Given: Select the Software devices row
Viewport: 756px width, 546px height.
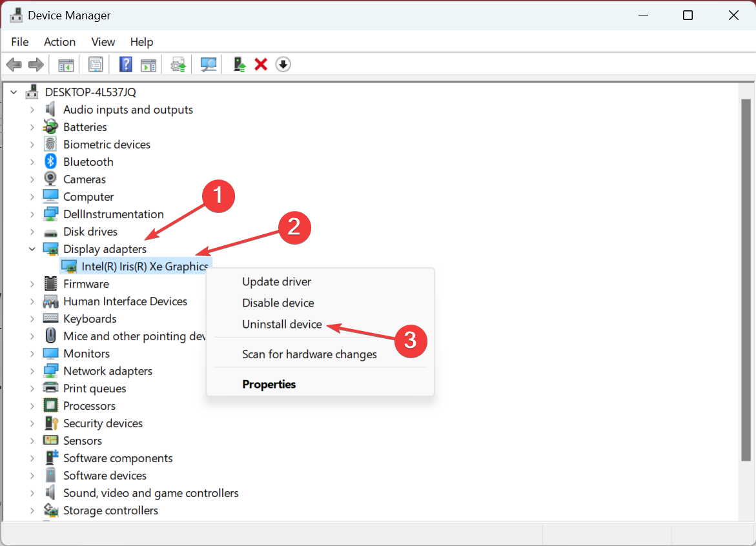Looking at the screenshot, I should pos(105,476).
